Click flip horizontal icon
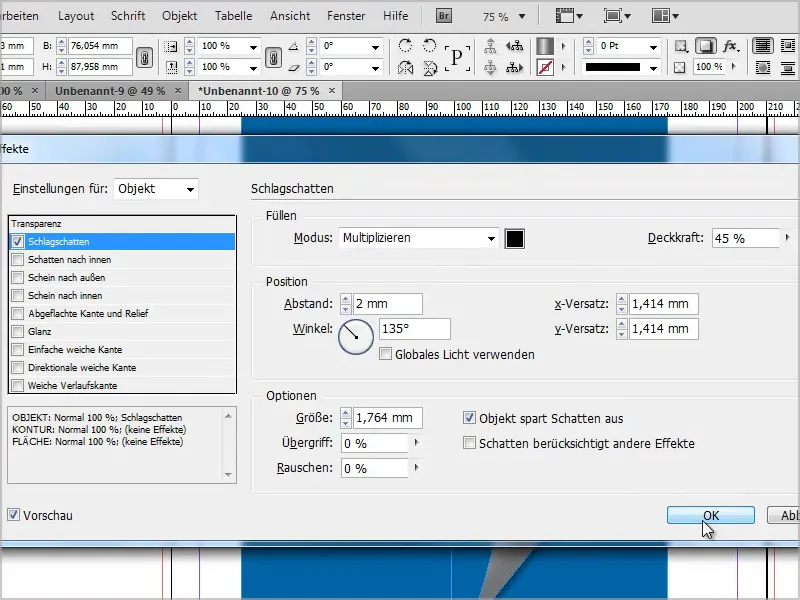Viewport: 800px width, 600px height. [x=405, y=67]
